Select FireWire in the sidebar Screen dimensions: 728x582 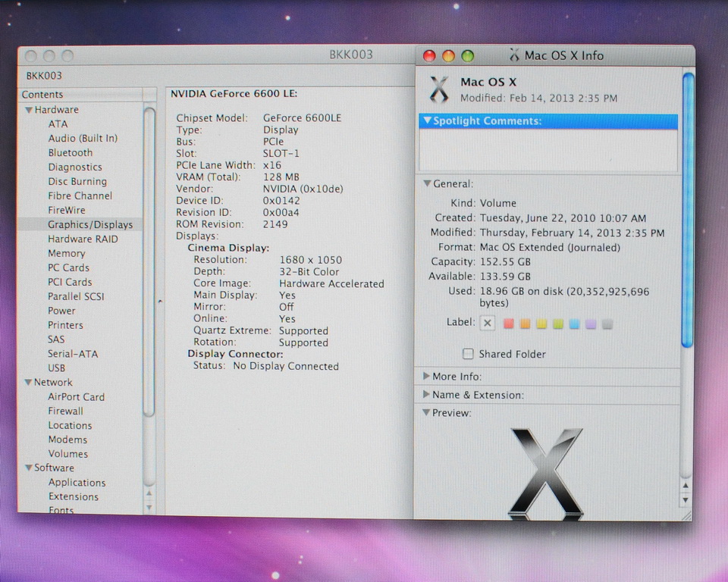pyautogui.click(x=67, y=210)
